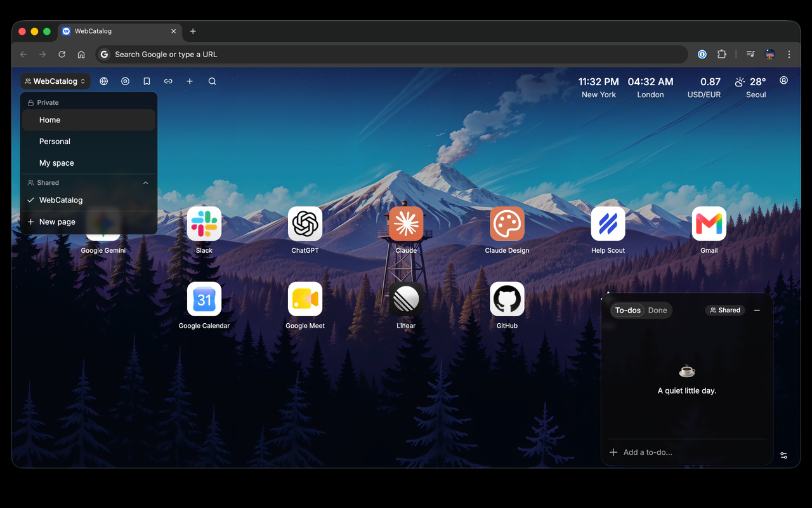Click the New York clock widget

[x=599, y=88]
